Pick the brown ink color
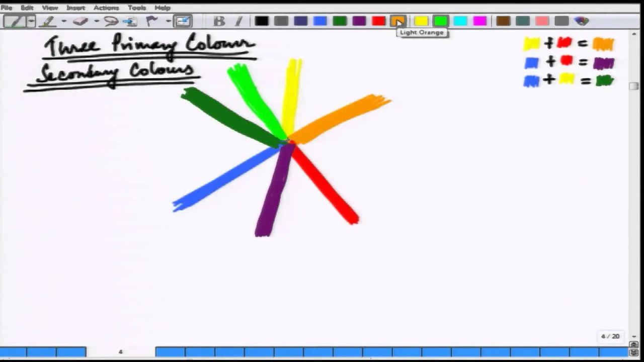The height and width of the screenshot is (362, 644). pyautogui.click(x=503, y=21)
